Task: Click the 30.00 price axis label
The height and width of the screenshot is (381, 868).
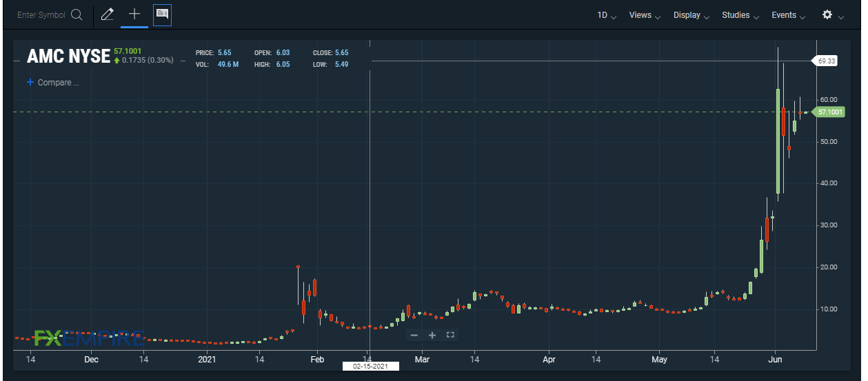Action: [828, 225]
